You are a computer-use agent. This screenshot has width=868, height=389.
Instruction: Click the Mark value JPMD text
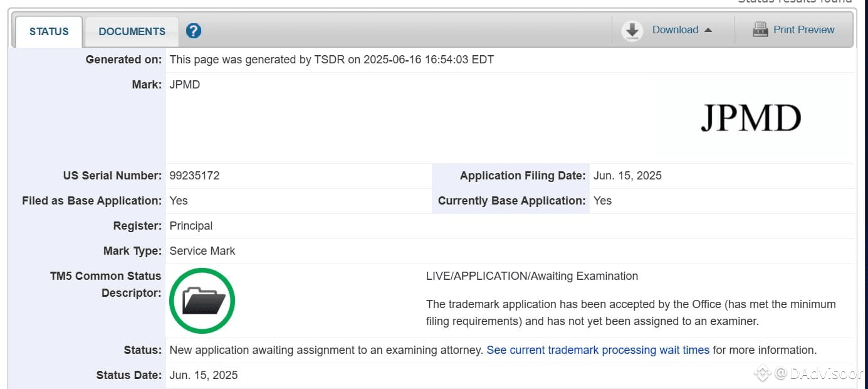pyautogui.click(x=185, y=85)
